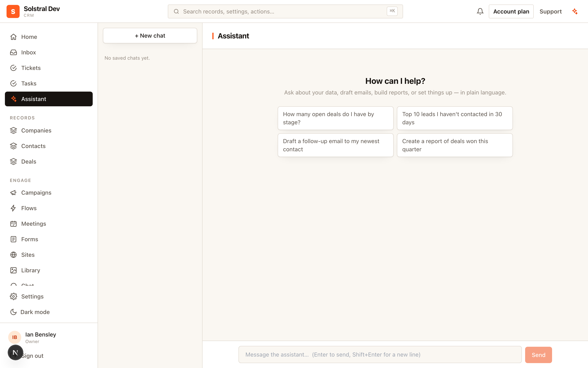Start a New chat

[x=150, y=36]
